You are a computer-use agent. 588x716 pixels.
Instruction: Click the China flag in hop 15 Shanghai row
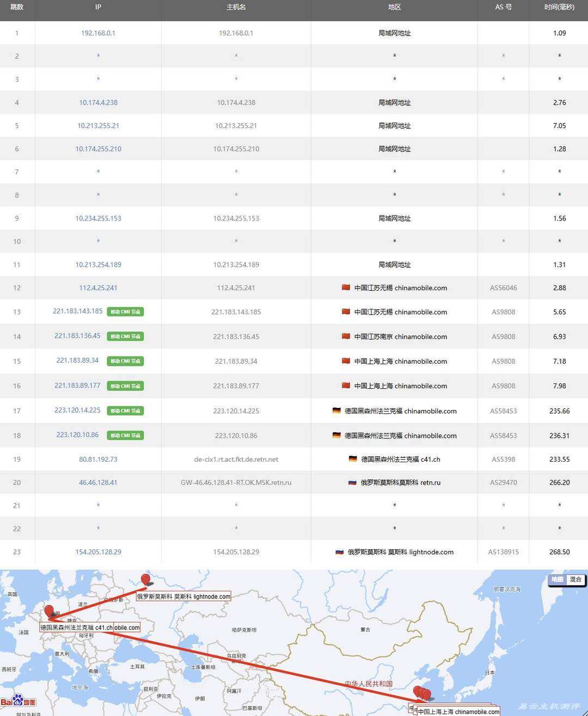[x=346, y=361]
